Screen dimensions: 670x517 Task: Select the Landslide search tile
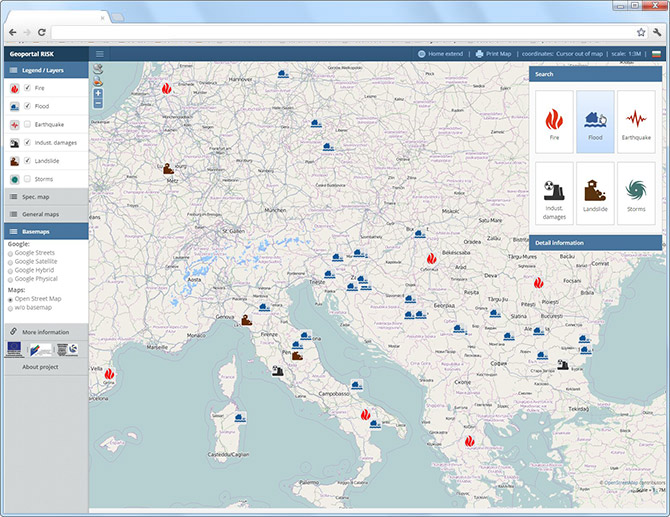(595, 193)
